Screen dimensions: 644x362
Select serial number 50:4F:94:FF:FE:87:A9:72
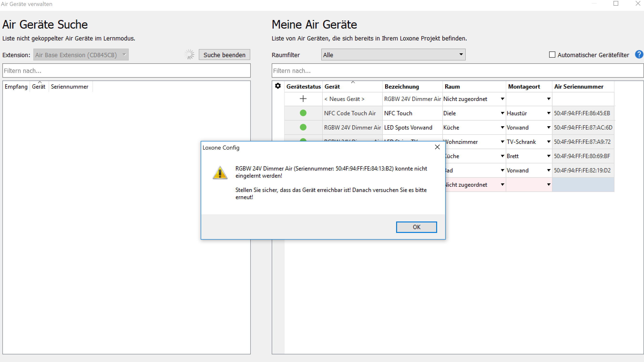583,142
